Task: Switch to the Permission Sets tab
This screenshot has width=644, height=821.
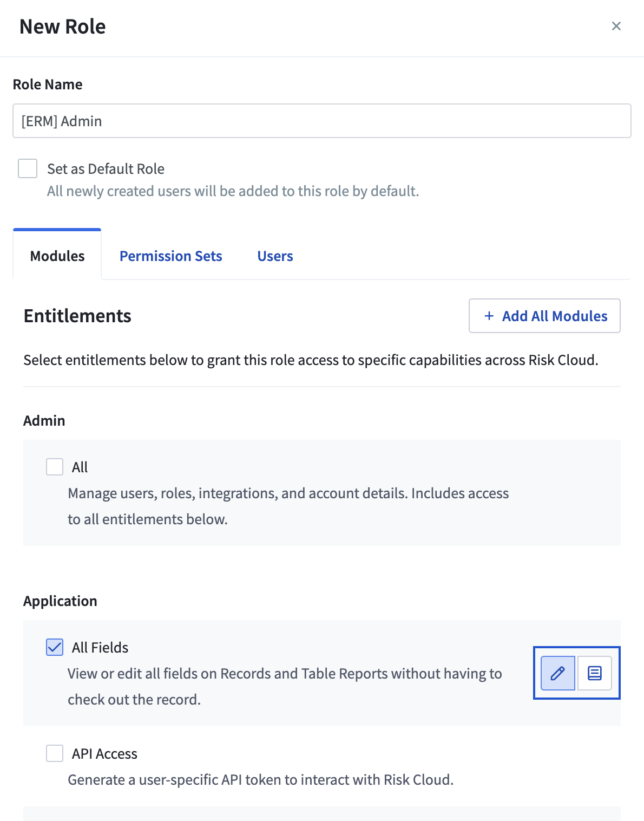Action: (171, 256)
